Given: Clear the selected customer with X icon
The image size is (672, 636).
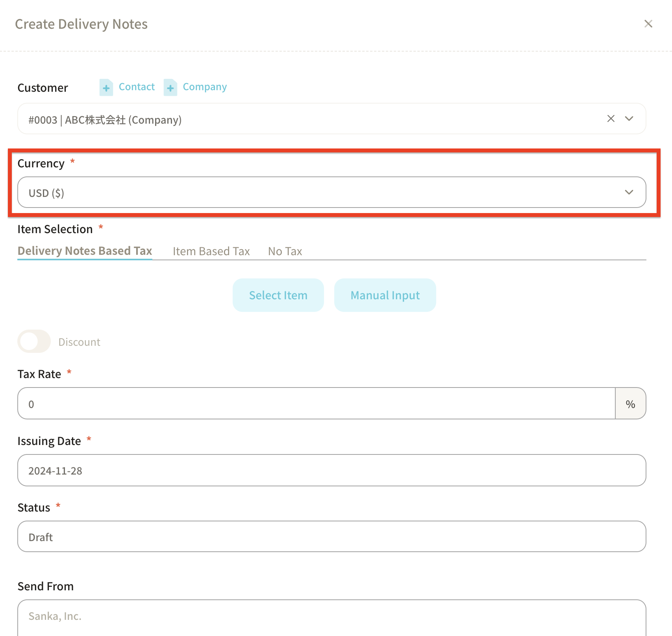Looking at the screenshot, I should (x=611, y=119).
